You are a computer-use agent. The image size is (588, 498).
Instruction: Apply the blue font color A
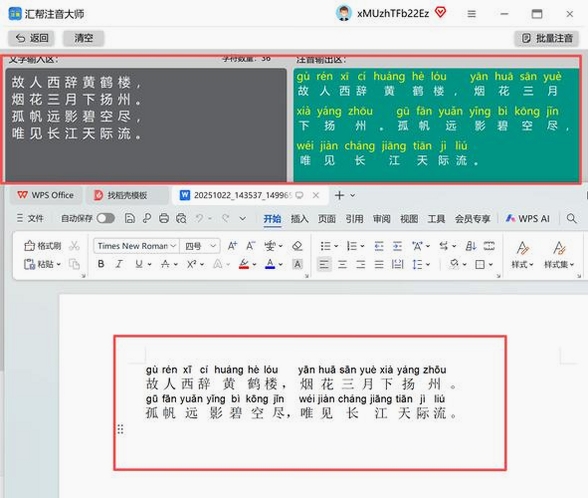click(x=270, y=264)
